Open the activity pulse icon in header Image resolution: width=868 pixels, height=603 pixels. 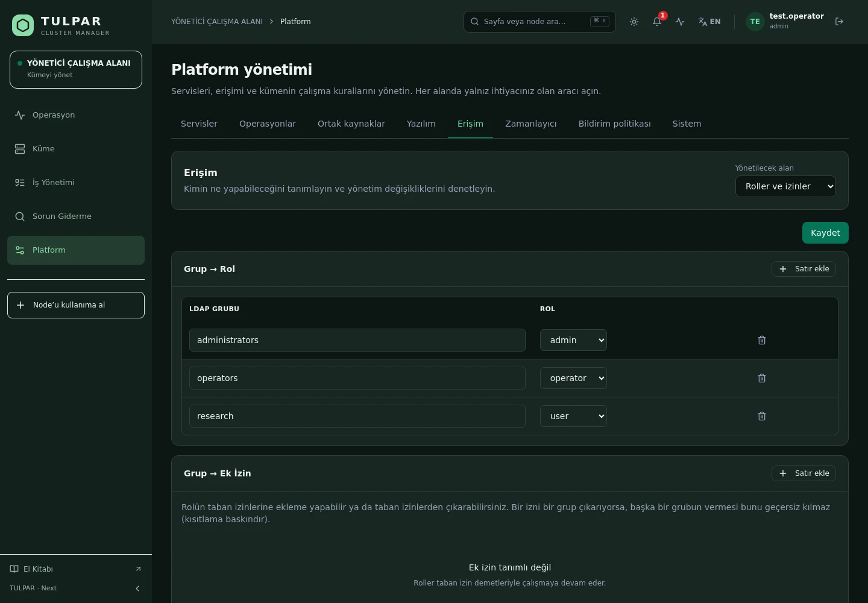click(x=680, y=22)
